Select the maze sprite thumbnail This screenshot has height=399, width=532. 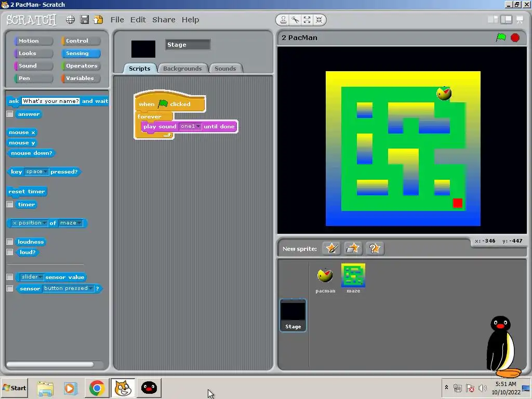pyautogui.click(x=353, y=278)
